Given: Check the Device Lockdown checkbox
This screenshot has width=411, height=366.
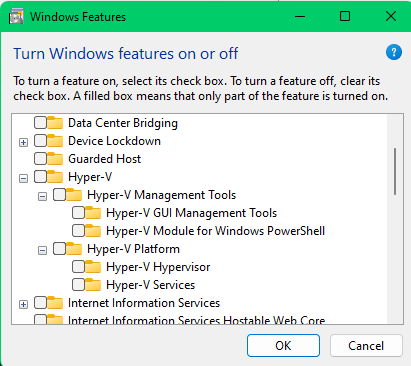Looking at the screenshot, I should [40, 141].
